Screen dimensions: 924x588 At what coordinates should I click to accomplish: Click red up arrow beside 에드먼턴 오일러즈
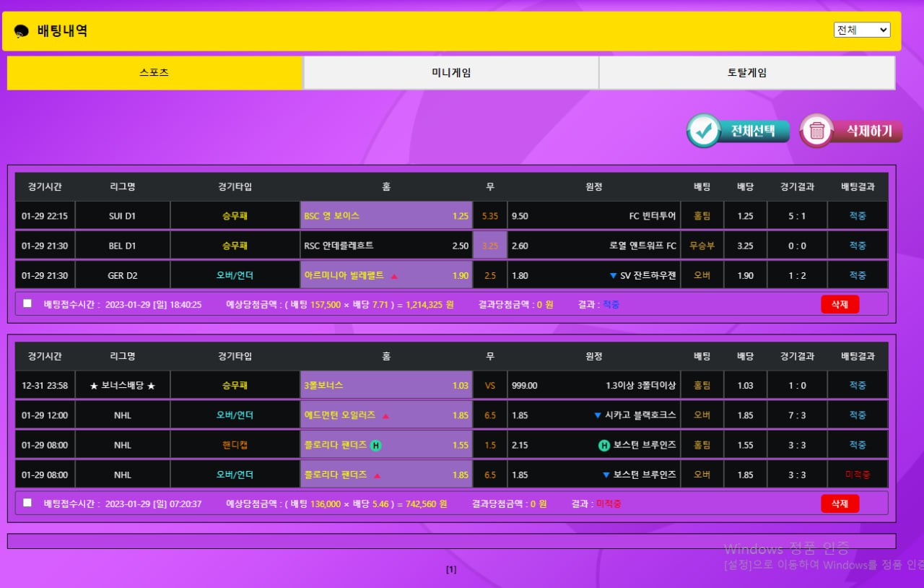pyautogui.click(x=385, y=416)
